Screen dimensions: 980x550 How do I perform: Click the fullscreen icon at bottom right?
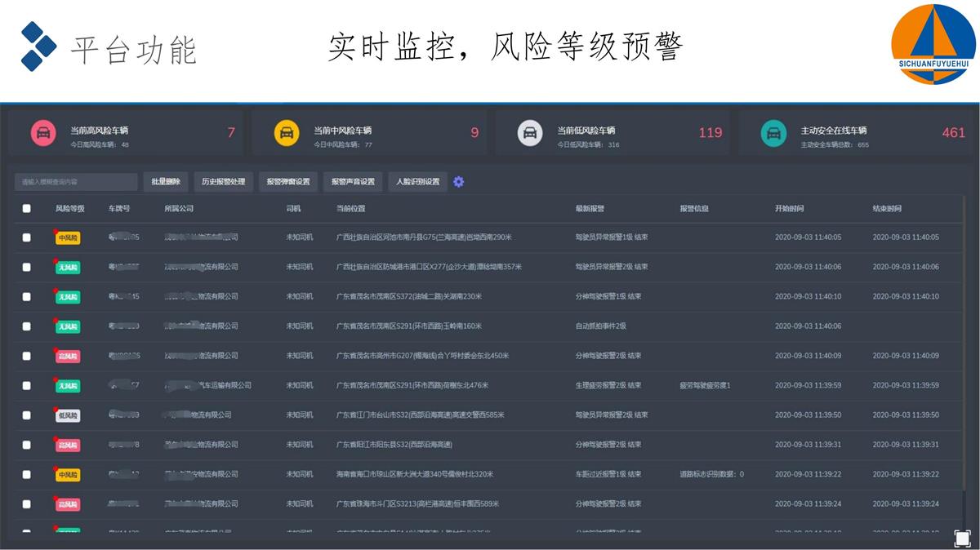tap(962, 538)
